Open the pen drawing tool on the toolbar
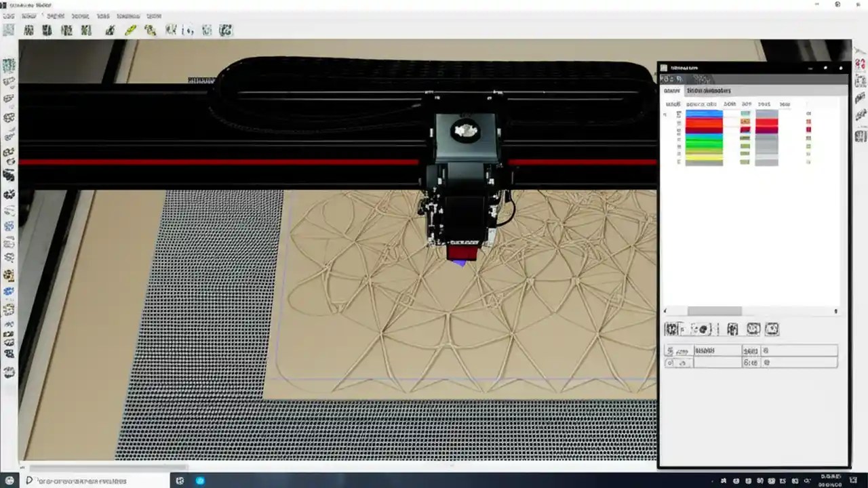The width and height of the screenshot is (868, 488). [x=132, y=29]
